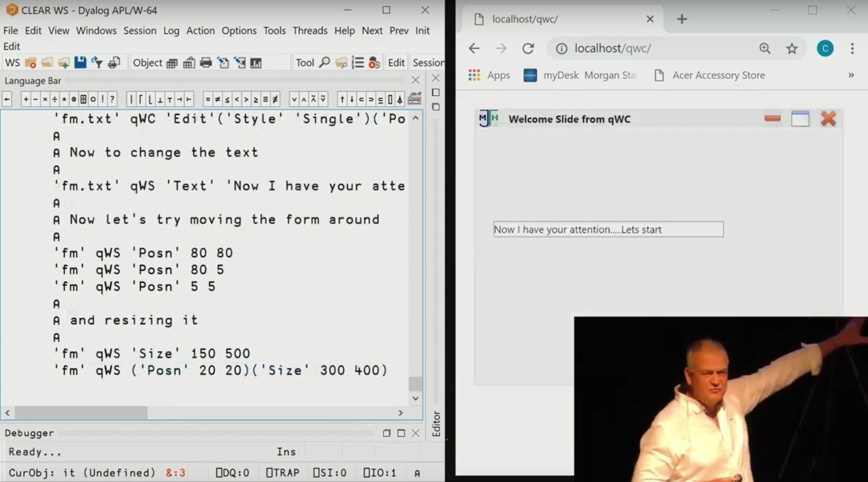
Task: Insert the equals glyph from Language Bar
Action: coord(208,99)
